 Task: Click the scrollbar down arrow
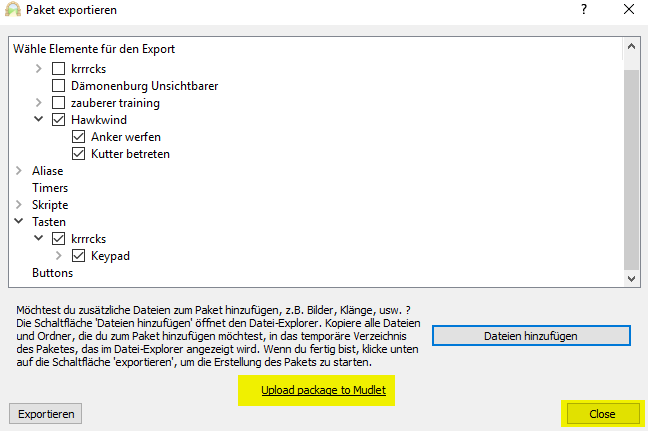click(x=631, y=279)
